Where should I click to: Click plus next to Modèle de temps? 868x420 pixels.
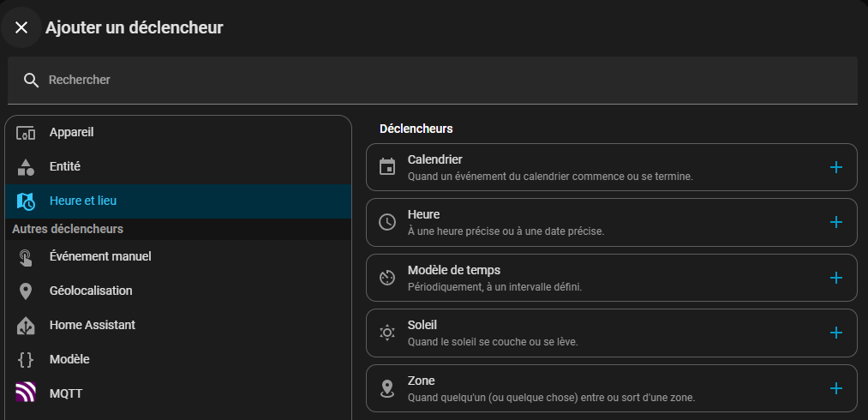[836, 278]
